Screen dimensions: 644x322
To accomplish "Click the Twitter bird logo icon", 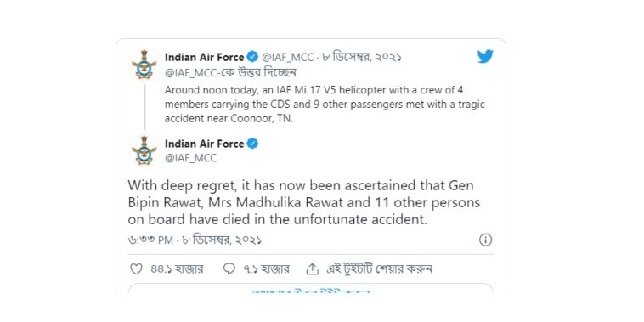I will (x=485, y=56).
